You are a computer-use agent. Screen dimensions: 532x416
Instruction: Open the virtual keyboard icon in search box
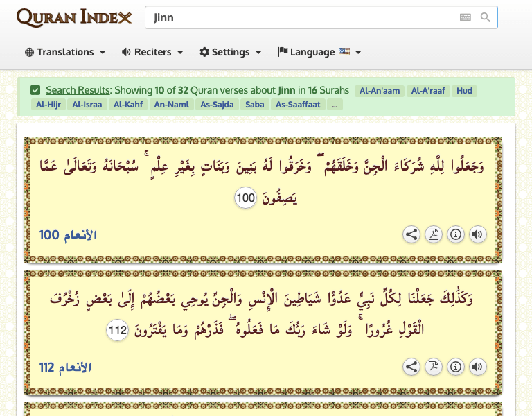[x=465, y=17]
